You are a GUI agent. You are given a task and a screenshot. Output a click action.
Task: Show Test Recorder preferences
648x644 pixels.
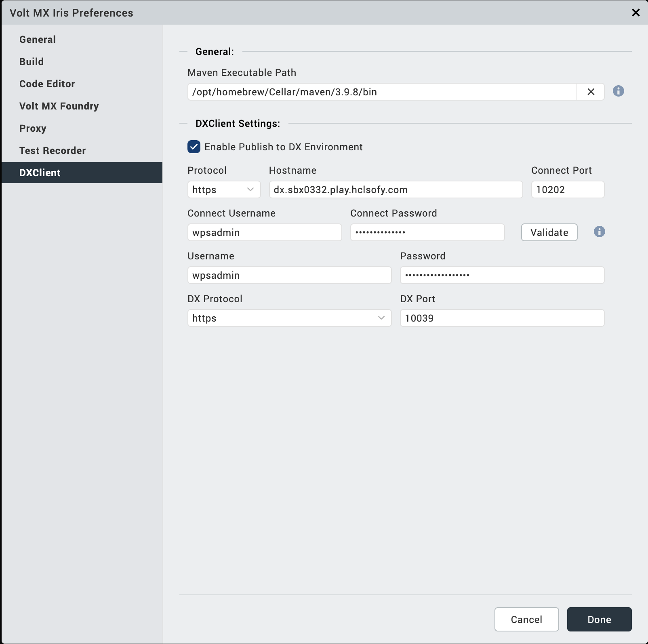click(53, 151)
